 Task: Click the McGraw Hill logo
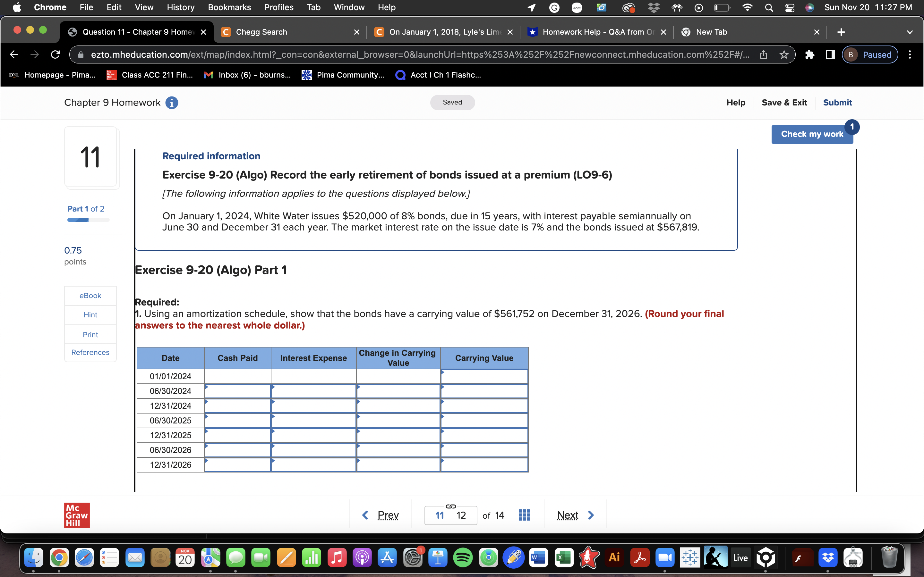coord(77,515)
